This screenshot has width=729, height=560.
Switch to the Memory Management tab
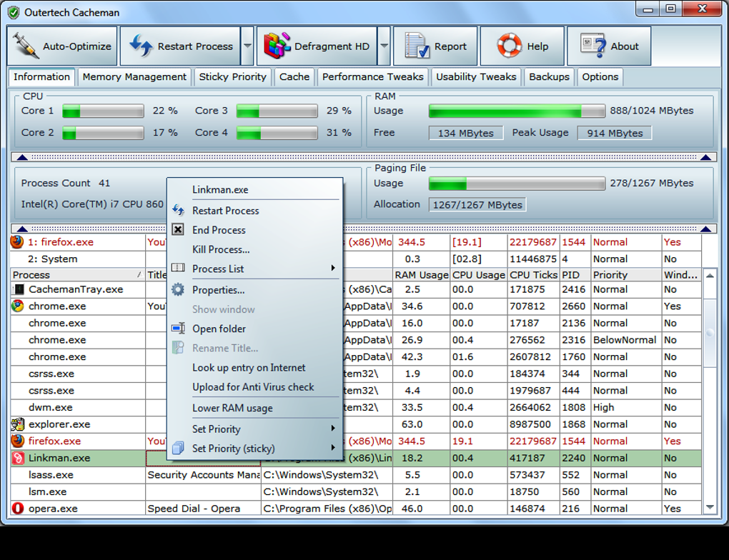point(134,77)
